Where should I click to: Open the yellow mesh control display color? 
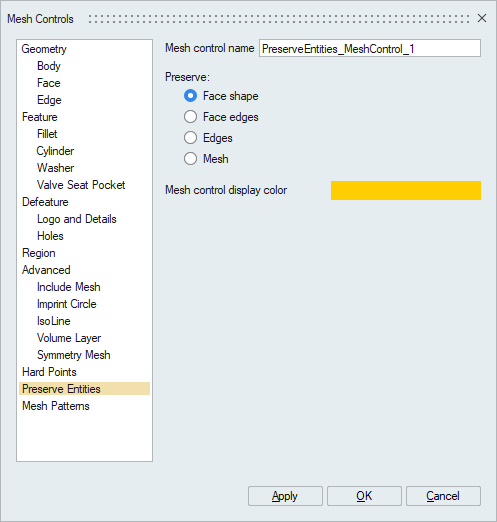406,190
